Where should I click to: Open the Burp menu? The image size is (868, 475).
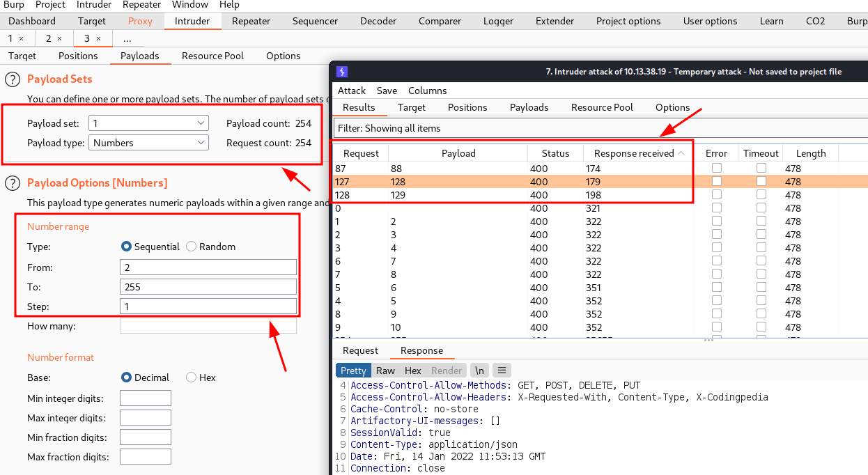point(14,5)
